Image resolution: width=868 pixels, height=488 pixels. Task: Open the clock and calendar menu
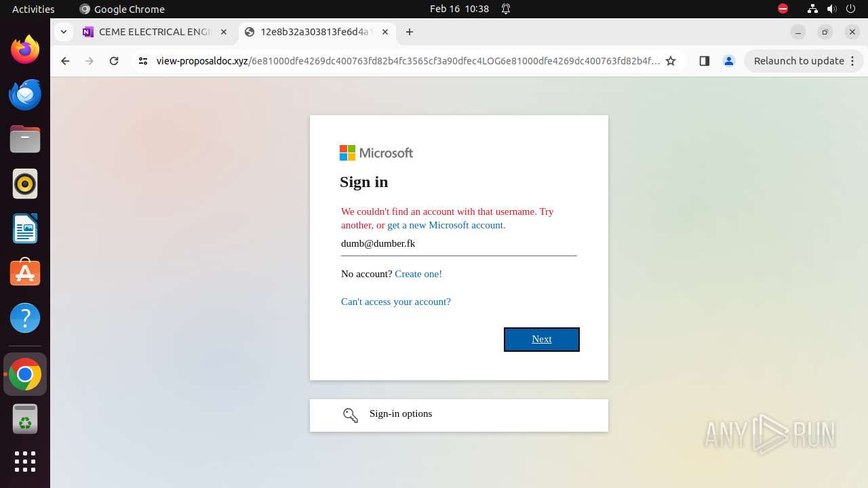459,9
